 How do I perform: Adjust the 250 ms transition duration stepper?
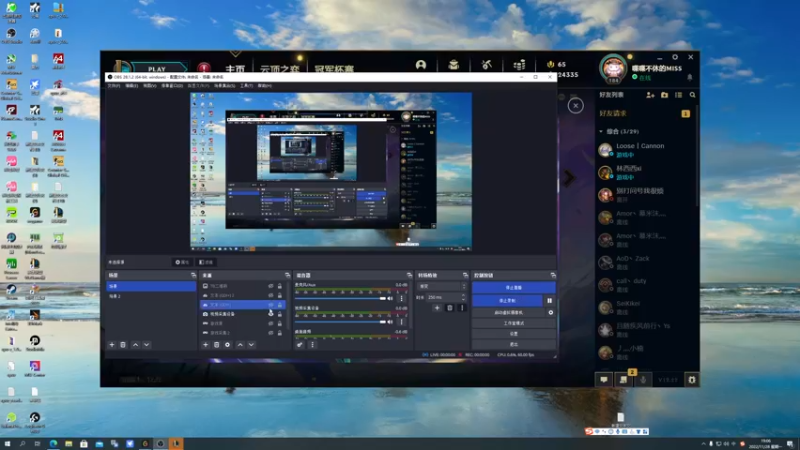463,297
